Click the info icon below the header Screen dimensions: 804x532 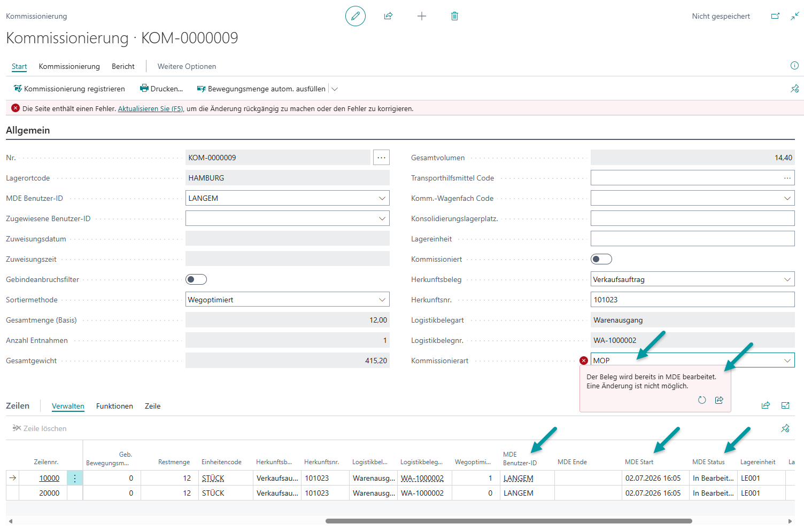[794, 66]
